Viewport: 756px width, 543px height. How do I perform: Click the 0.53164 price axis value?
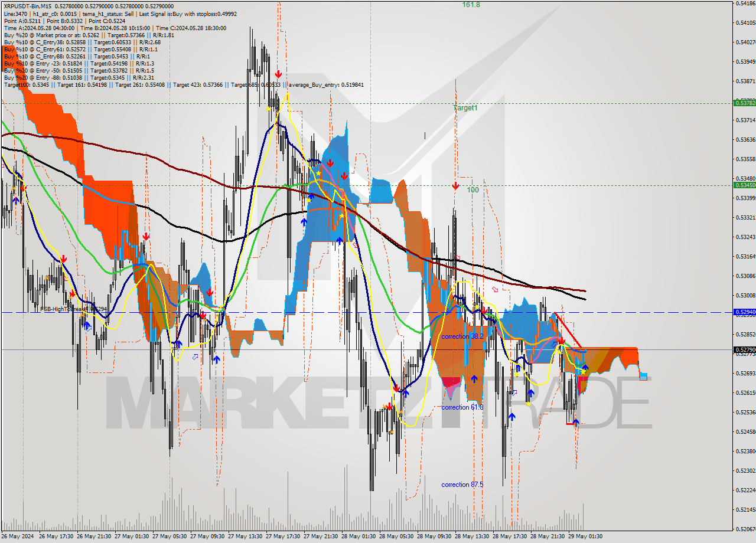pos(745,257)
